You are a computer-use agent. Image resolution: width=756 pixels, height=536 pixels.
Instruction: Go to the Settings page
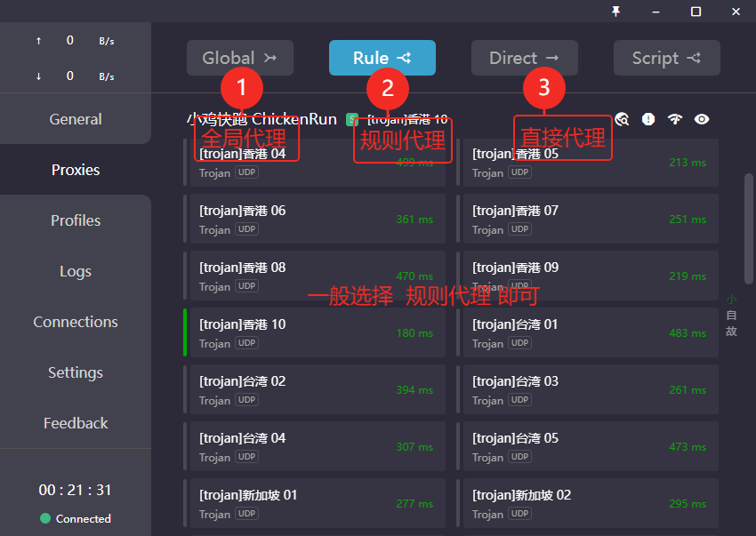(76, 372)
